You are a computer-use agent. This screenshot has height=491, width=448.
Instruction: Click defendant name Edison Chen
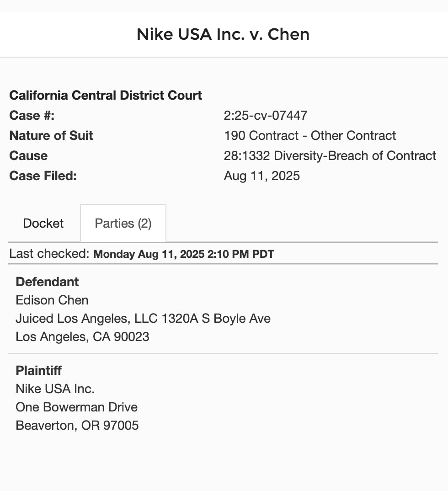click(52, 300)
